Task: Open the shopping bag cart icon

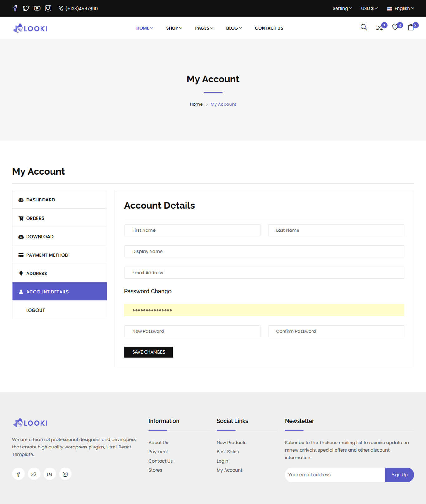Action: [x=411, y=27]
